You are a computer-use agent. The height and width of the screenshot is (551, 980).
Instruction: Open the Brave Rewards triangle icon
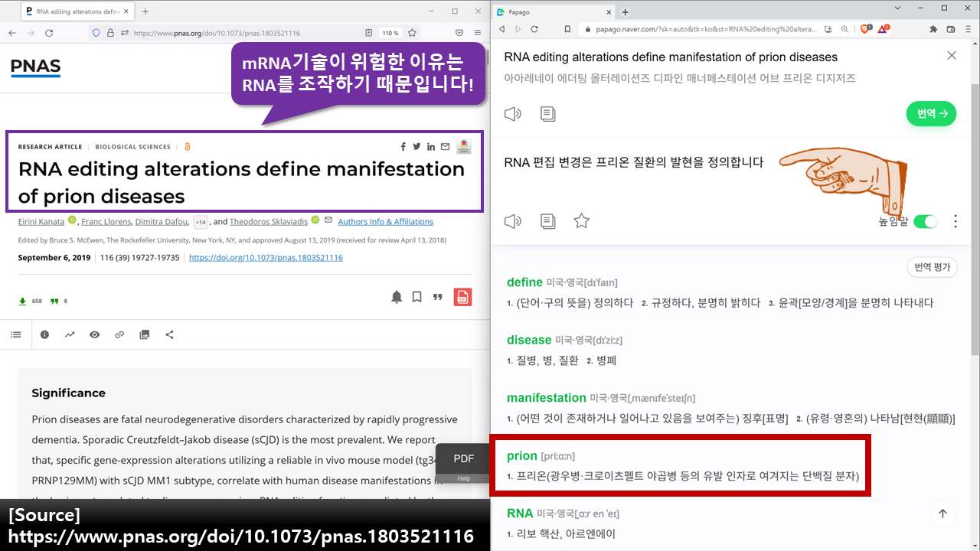coord(883,29)
